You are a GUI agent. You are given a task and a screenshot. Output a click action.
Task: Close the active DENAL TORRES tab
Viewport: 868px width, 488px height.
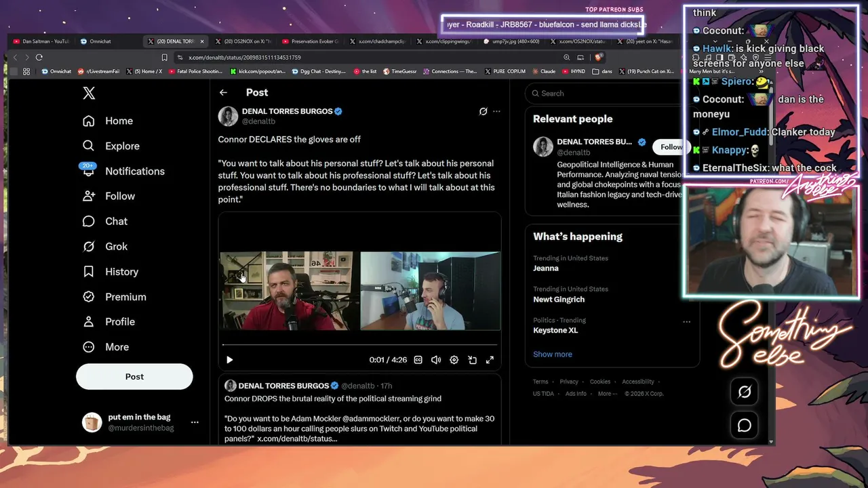pos(202,41)
